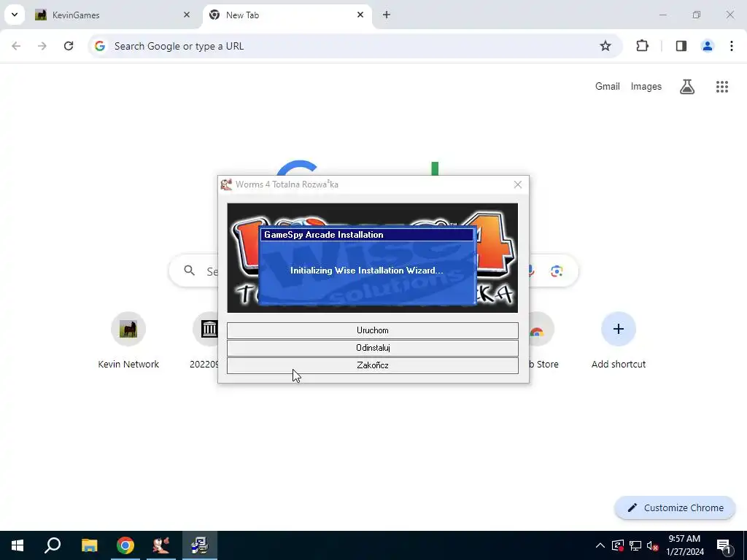Open the notification center icon
Screen dimensions: 747x560
pos(724,545)
